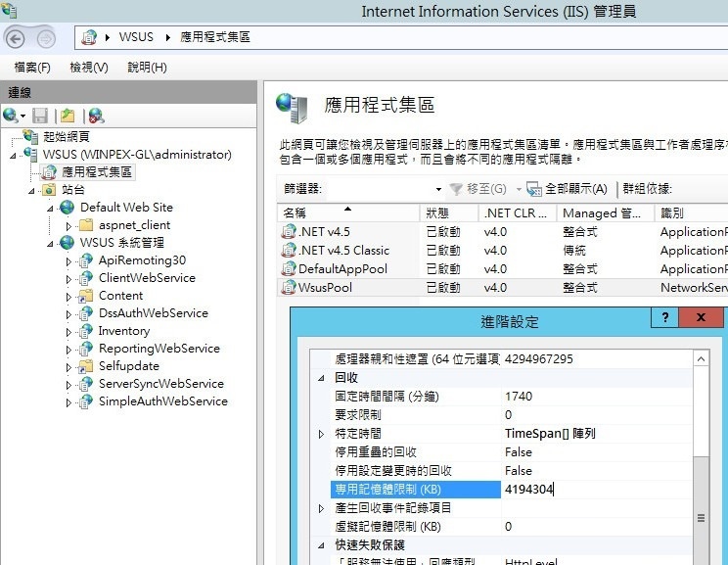Sort by the 名稱 column header
728x565 pixels.
[348, 212]
